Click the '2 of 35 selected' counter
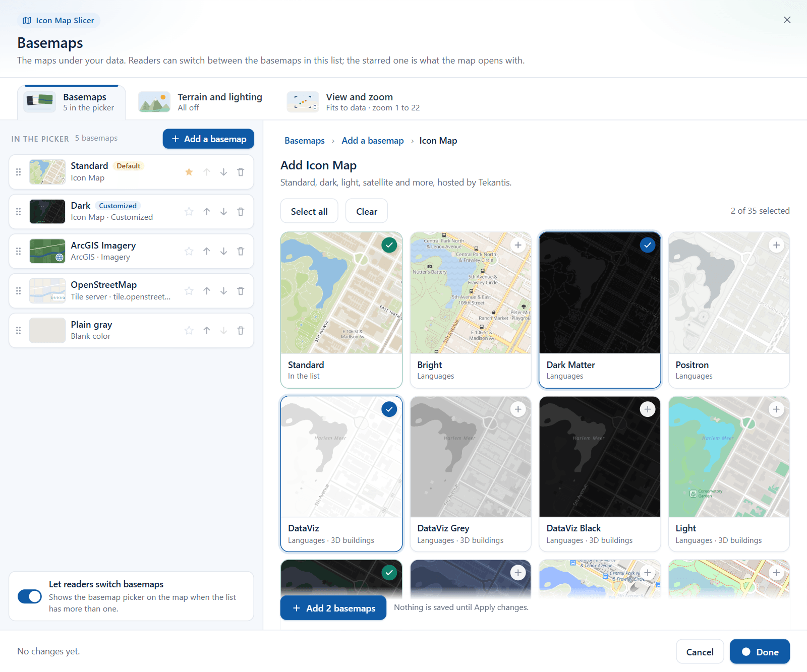Image resolution: width=807 pixels, height=672 pixels. coord(760,211)
